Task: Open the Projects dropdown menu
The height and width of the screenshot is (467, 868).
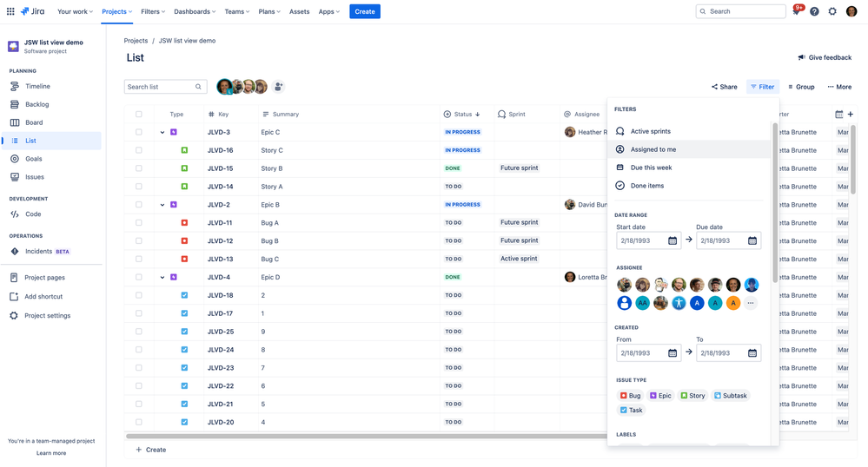Action: click(116, 11)
